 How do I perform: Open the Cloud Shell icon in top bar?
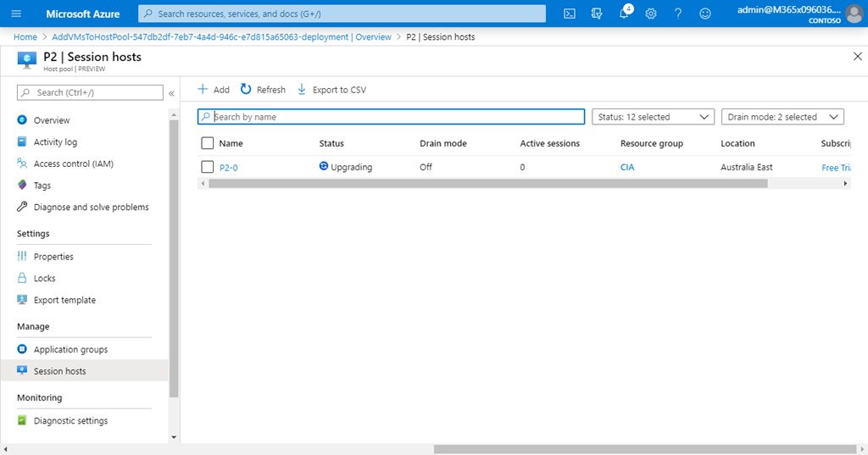(570, 14)
